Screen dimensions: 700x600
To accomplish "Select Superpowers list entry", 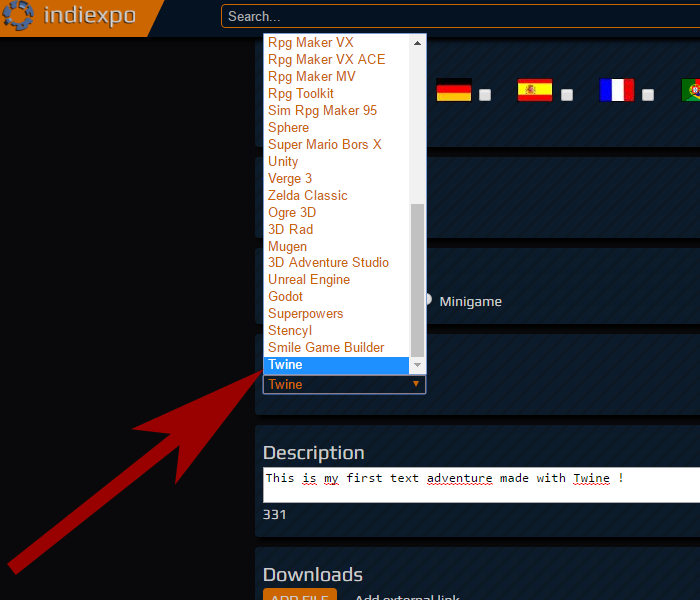I will coord(336,313).
